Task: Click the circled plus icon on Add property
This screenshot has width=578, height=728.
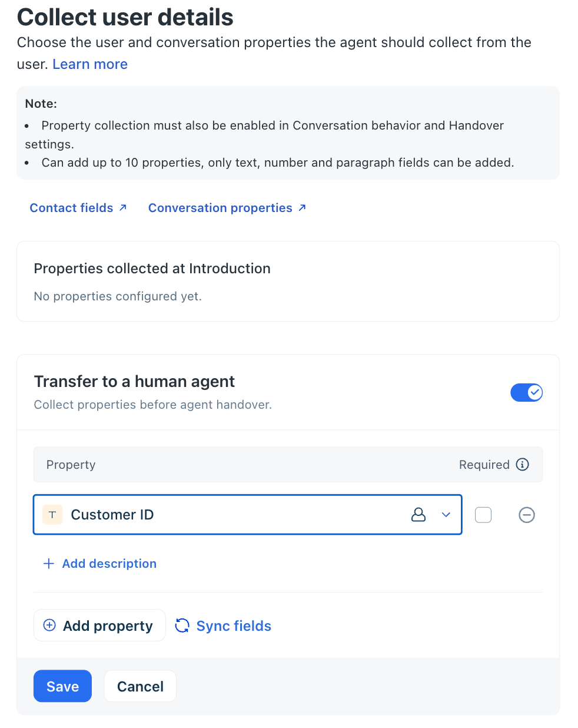Action: pos(50,626)
